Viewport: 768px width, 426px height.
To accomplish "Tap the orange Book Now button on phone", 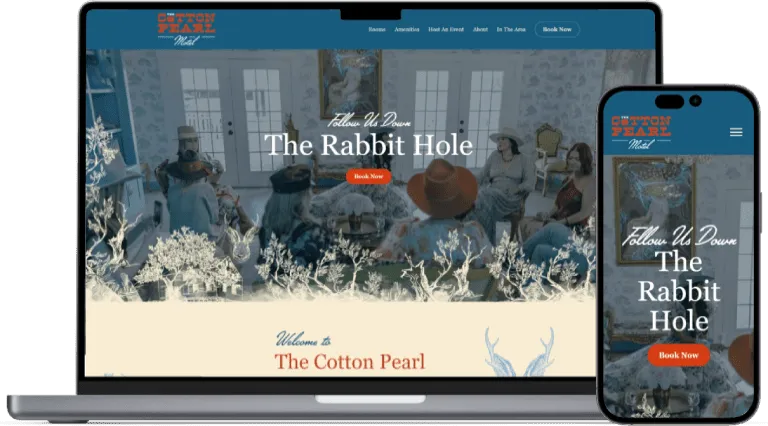I will (678, 355).
